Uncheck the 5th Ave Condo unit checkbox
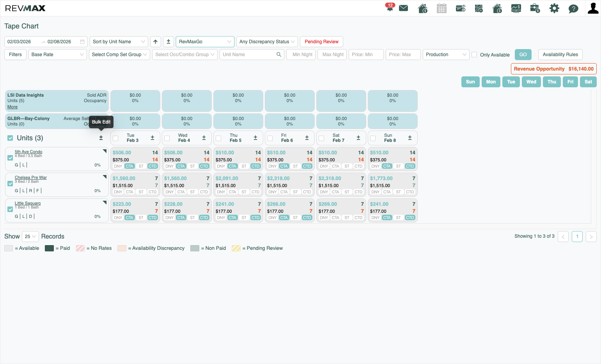 pyautogui.click(x=10, y=158)
